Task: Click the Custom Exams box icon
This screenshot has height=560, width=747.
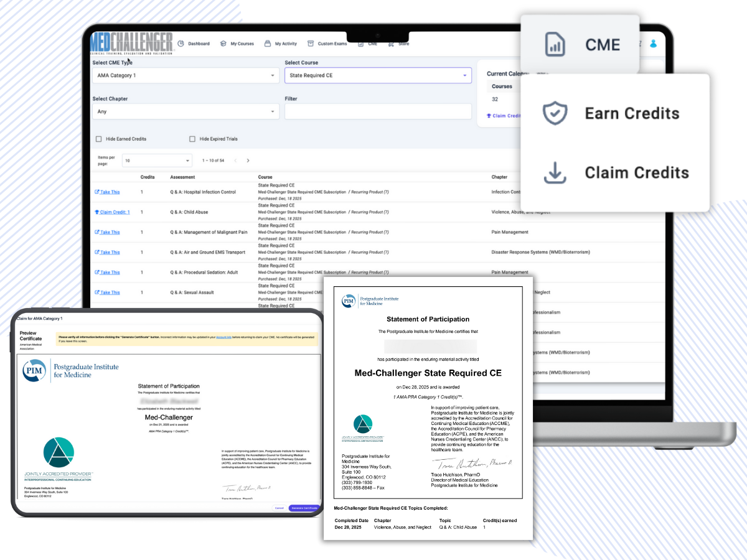Action: (x=311, y=44)
